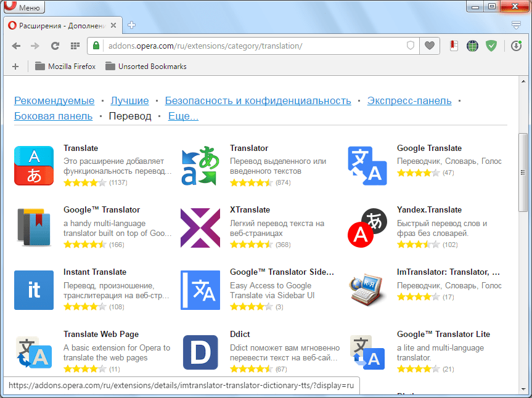Go to the Рекомендуемые category
Viewport: 532px width, 398px height.
click(54, 101)
